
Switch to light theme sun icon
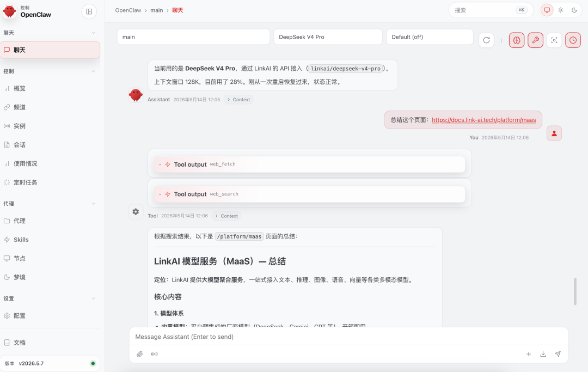[x=561, y=10]
